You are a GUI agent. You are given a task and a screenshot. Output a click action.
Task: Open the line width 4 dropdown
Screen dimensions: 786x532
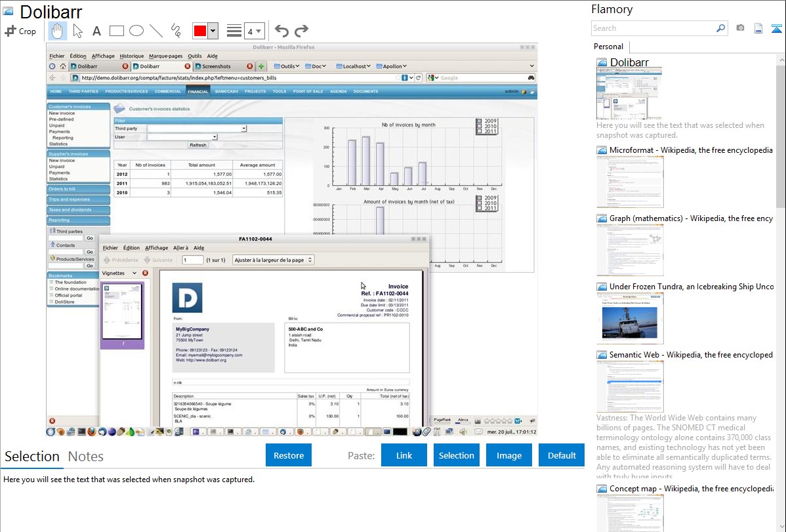[x=255, y=31]
